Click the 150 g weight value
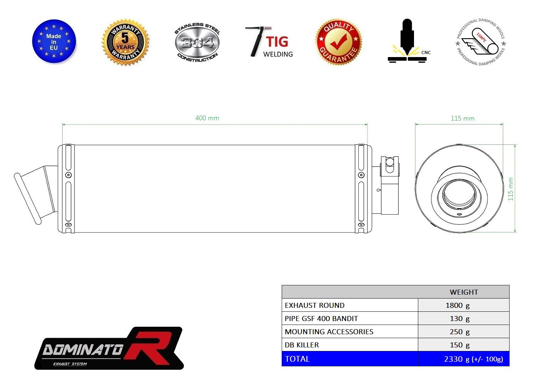Viewport: 542px width, 392px height. (460, 345)
